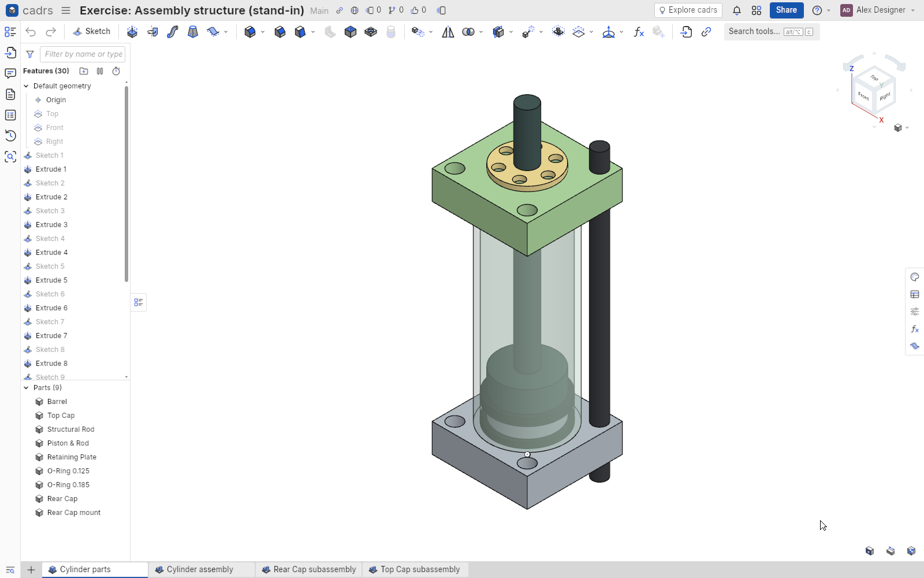The height and width of the screenshot is (578, 924).
Task: Open the Fillet dropdown arrow
Action: pyautogui.click(x=263, y=32)
